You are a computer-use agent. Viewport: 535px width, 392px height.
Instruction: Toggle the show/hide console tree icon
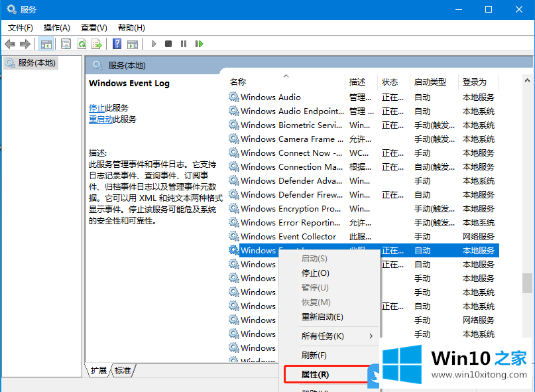coord(46,44)
